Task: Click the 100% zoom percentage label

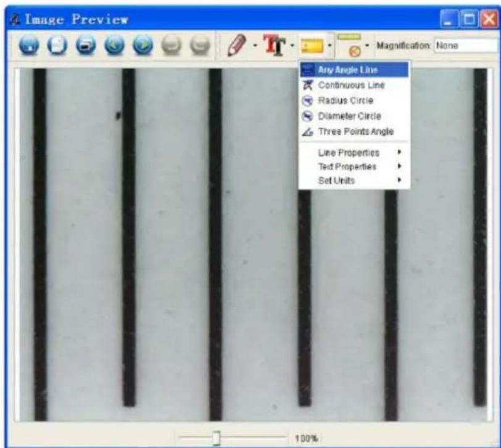Action: click(x=306, y=438)
